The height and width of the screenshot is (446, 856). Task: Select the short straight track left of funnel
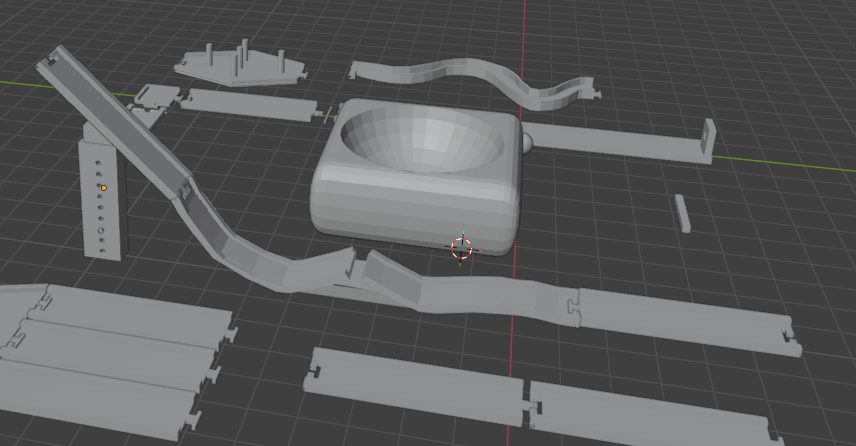pyautogui.click(x=251, y=105)
